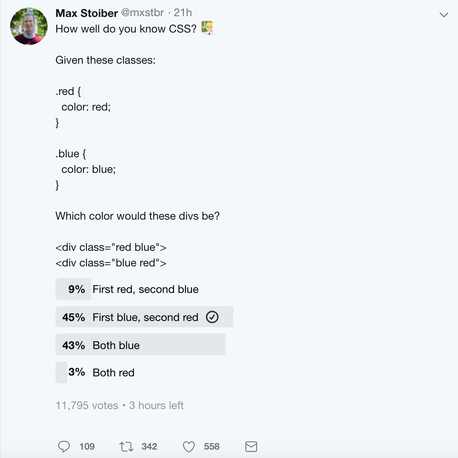458x458 pixels.
Task: Open Max Stoiber's display name link
Action: tap(87, 13)
